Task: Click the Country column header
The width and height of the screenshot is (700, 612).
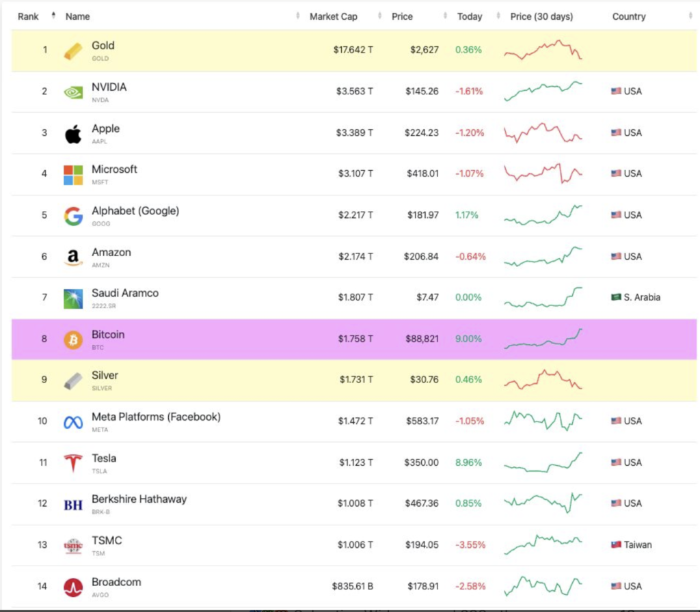Action: point(629,16)
